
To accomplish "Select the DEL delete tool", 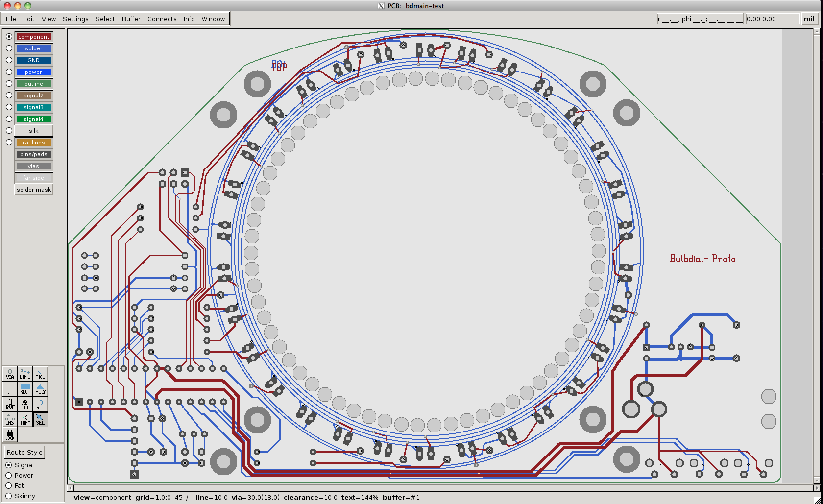I will click(24, 405).
